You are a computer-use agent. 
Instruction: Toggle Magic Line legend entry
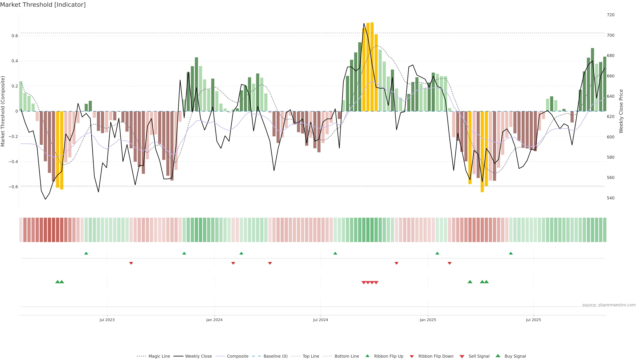[x=159, y=356]
